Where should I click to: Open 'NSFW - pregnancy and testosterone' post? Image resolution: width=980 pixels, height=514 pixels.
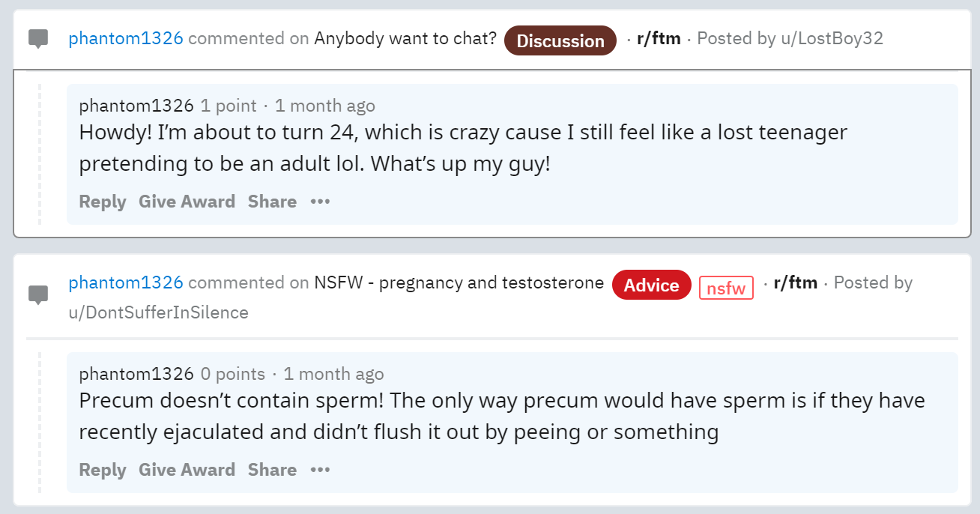tap(459, 282)
